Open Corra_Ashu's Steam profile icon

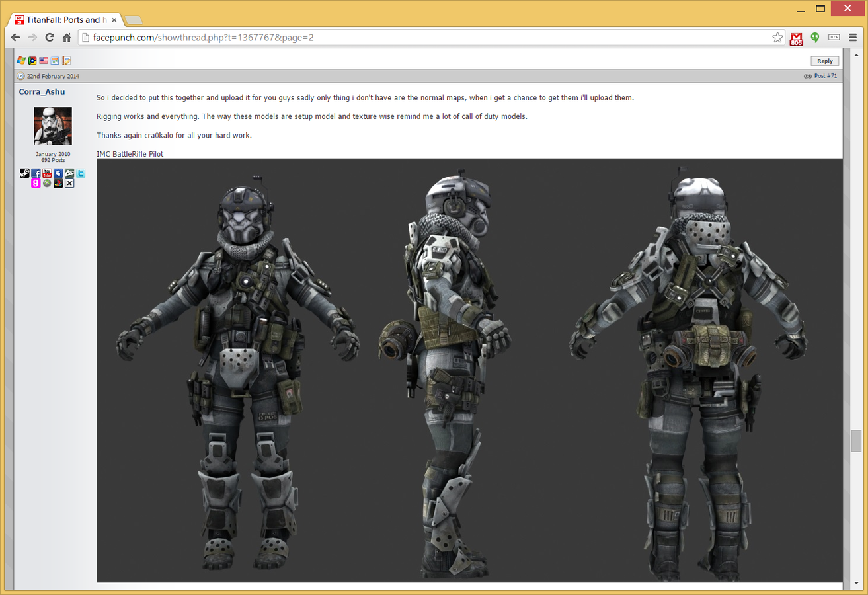pos(24,173)
